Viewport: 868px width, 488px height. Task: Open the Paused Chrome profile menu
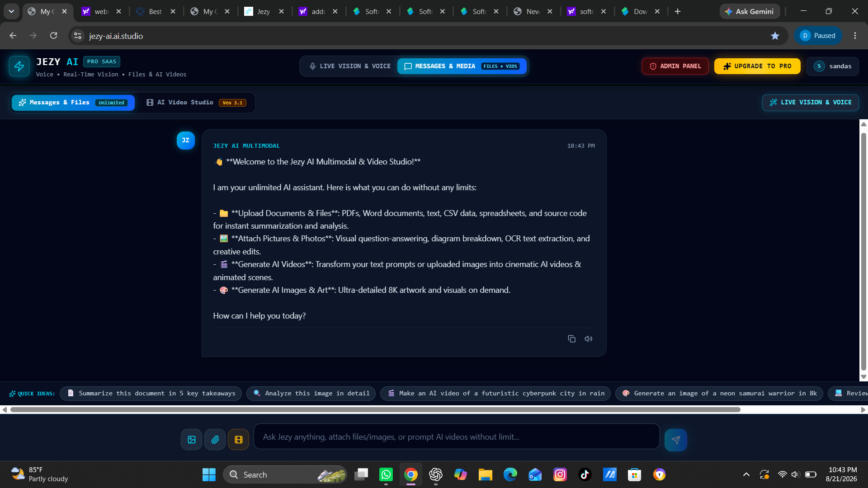[818, 36]
